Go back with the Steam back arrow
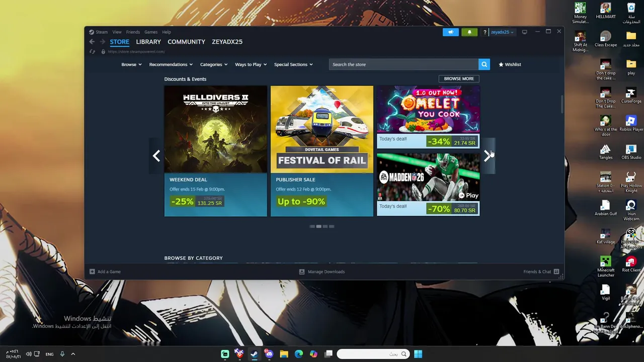Image resolution: width=644 pixels, height=362 pixels. (x=92, y=42)
